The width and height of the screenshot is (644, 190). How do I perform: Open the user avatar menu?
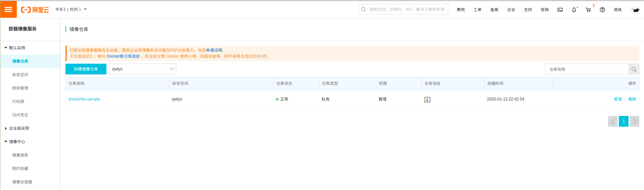[635, 10]
